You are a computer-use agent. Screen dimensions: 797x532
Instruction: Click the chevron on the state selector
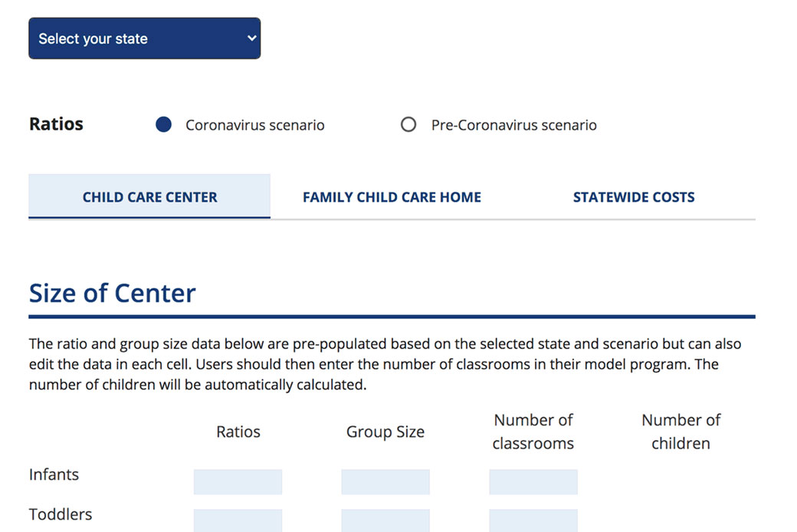(249, 38)
